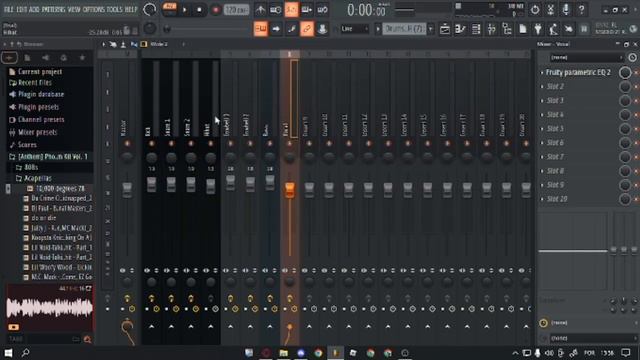Toggle the loop recording icon
Screen dimensions: 640x360
pyautogui.click(x=322, y=9)
